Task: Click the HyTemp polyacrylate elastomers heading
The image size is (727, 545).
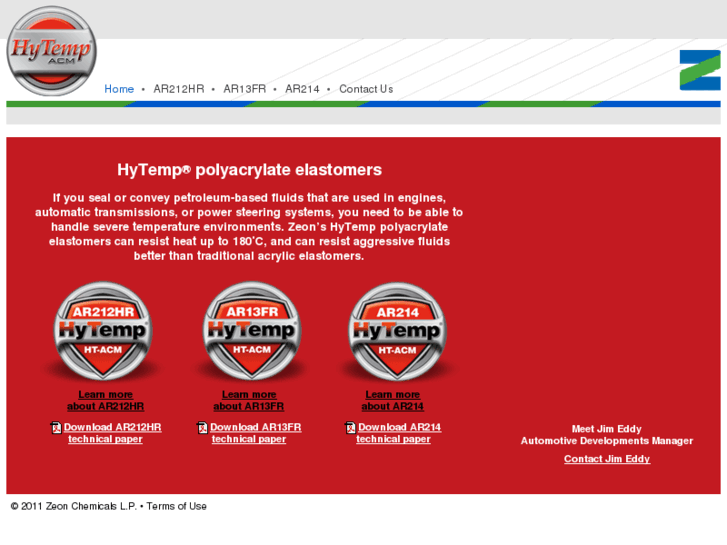Action: pos(249,170)
